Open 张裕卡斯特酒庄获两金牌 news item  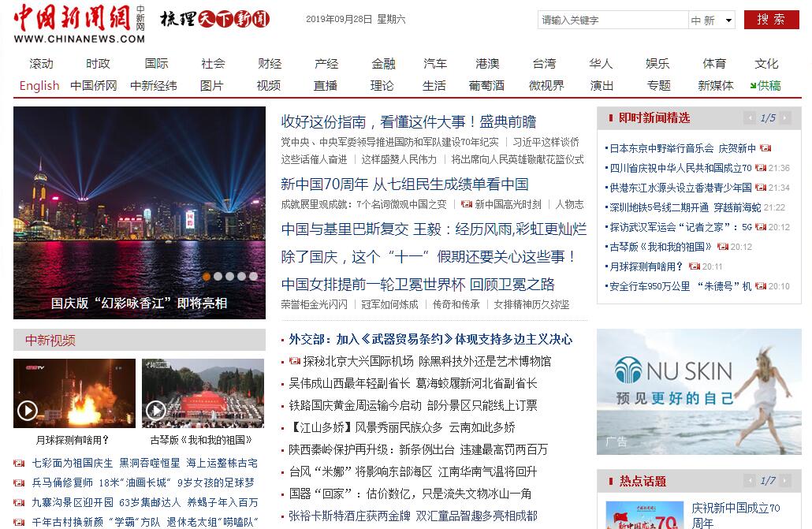click(413, 516)
